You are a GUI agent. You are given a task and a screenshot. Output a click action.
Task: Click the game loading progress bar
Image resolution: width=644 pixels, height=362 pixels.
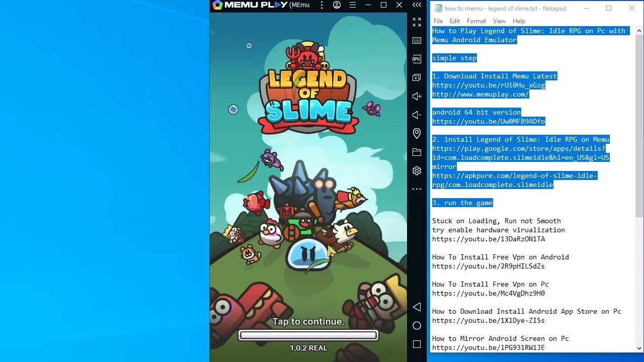coord(308,335)
